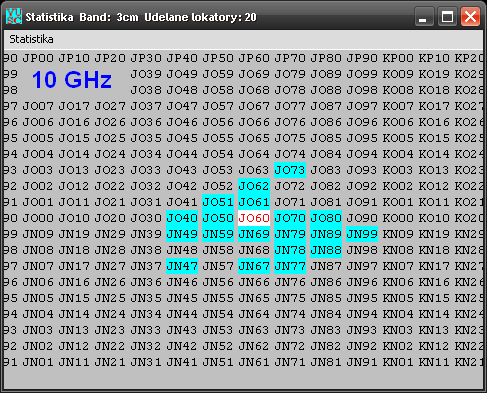487x393 pixels.
Task: Click the highlighted JO61 locator
Action: (x=254, y=202)
